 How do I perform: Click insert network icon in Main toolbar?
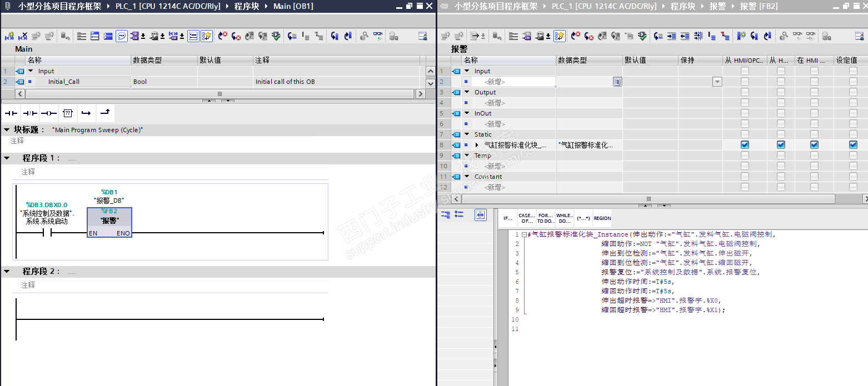[x=9, y=36]
